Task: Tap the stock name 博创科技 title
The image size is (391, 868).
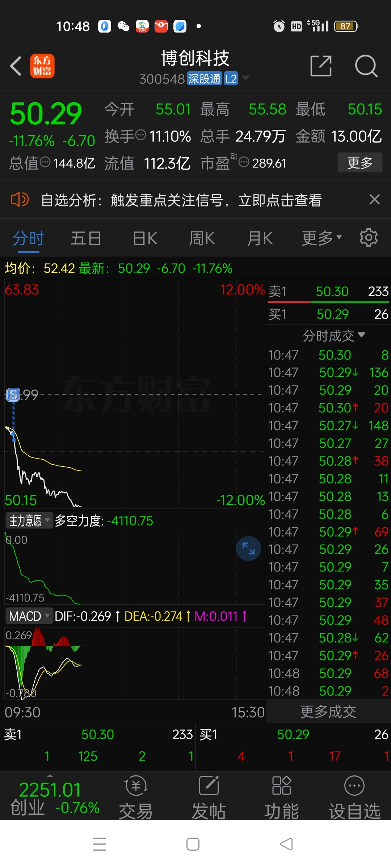Action: pos(195,58)
